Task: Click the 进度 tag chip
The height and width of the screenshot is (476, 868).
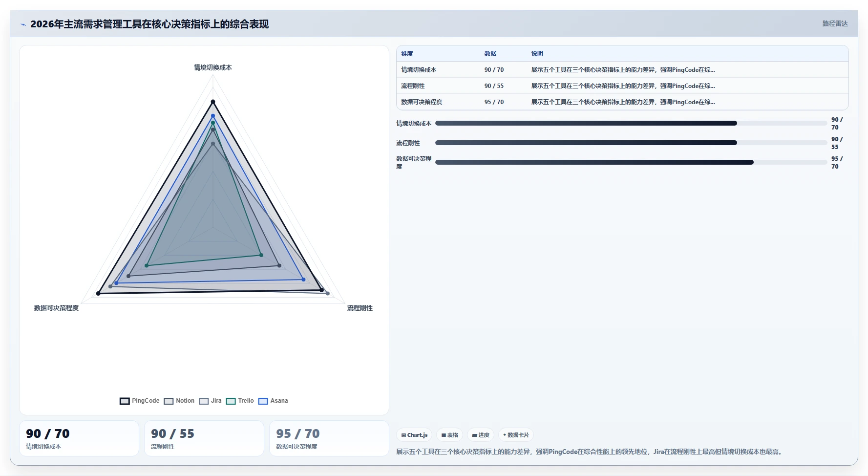Action: pyautogui.click(x=481, y=435)
